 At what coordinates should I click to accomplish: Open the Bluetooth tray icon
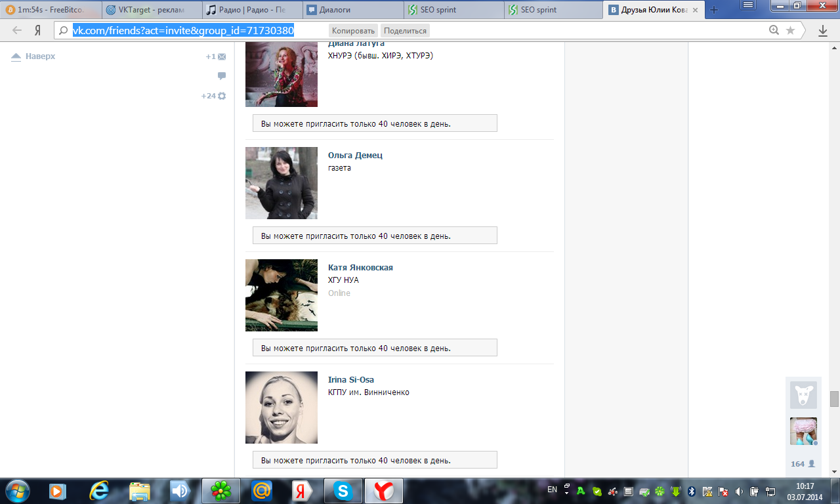pos(691,491)
